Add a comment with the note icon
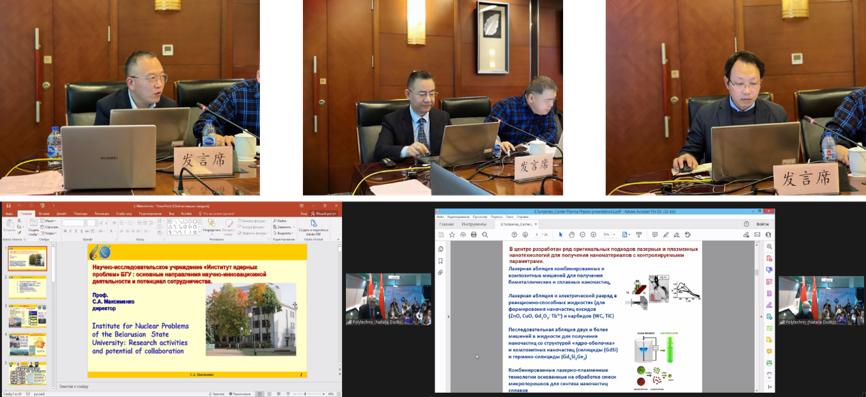 654,235
